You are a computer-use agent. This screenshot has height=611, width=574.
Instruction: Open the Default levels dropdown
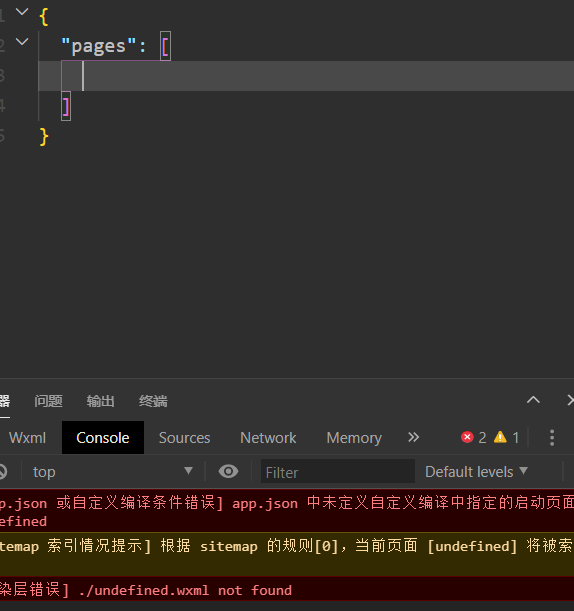tap(476, 472)
